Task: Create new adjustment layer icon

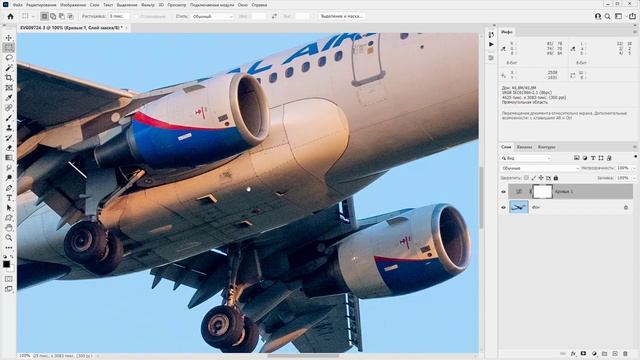Action: pyautogui.click(x=594, y=353)
